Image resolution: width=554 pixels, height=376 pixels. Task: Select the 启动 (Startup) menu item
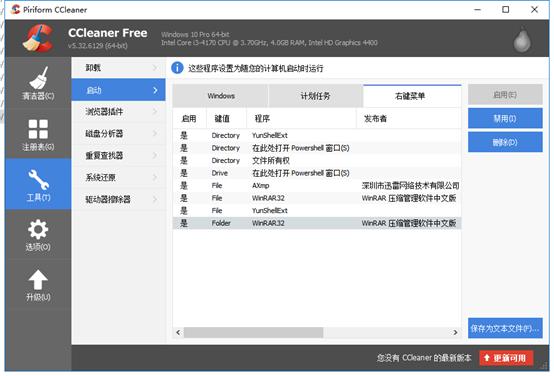[x=118, y=90]
